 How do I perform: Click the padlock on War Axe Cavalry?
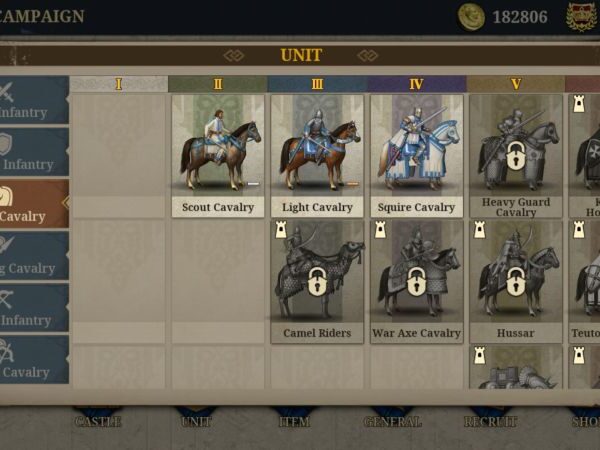click(x=416, y=281)
